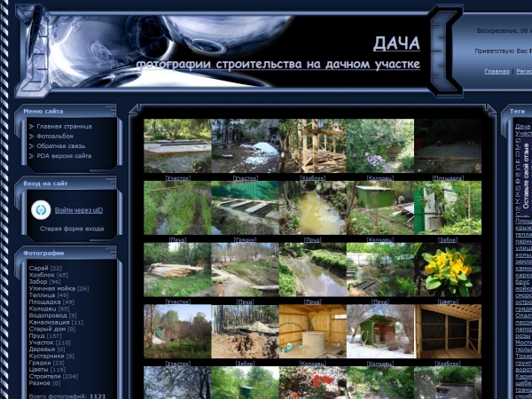Click the [Грядки] caption link

click(x=245, y=239)
